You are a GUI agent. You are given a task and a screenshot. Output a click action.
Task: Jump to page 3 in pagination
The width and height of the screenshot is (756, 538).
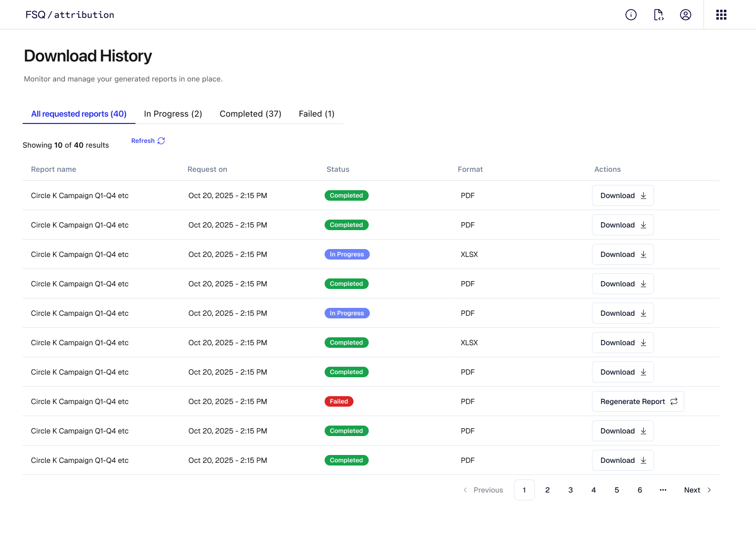click(x=571, y=490)
